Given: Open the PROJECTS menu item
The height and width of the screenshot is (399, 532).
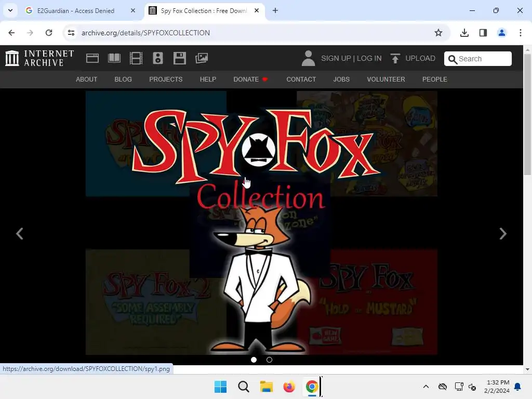Looking at the screenshot, I should 166,79.
